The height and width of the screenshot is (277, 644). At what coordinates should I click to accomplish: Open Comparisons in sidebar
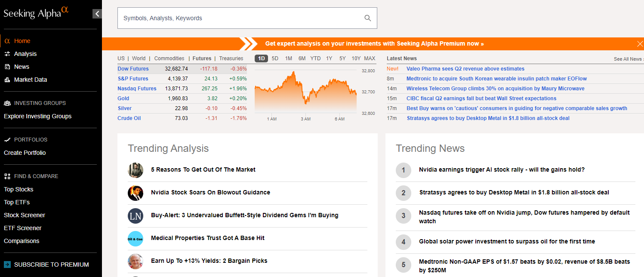22,241
